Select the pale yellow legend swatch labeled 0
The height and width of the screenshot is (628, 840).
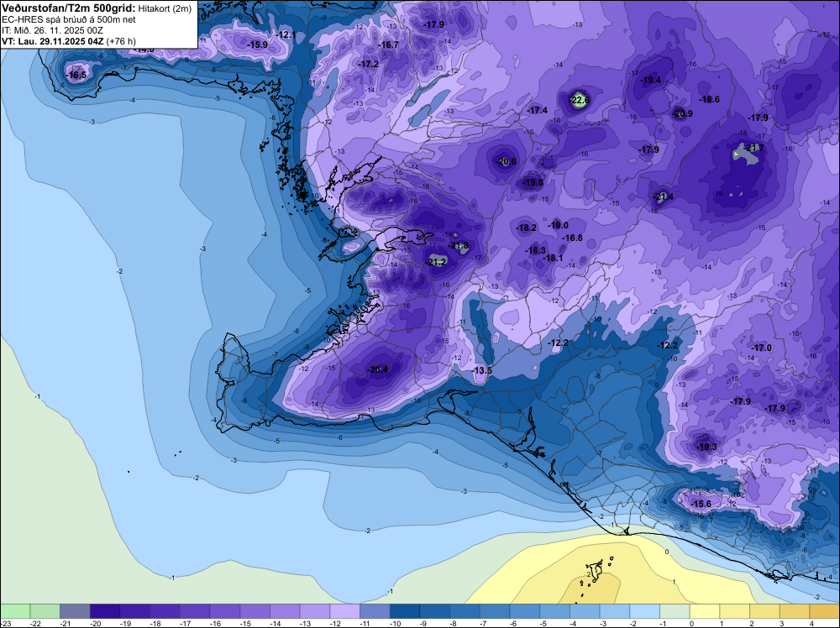pyautogui.click(x=705, y=611)
